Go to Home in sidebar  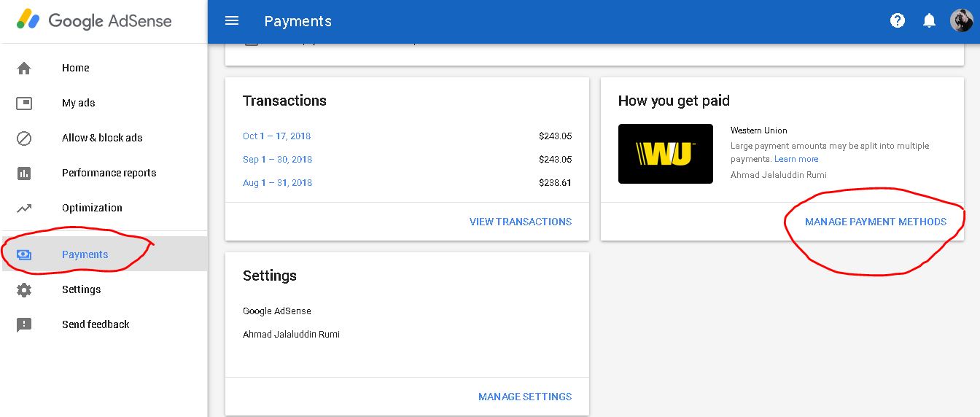[x=76, y=68]
